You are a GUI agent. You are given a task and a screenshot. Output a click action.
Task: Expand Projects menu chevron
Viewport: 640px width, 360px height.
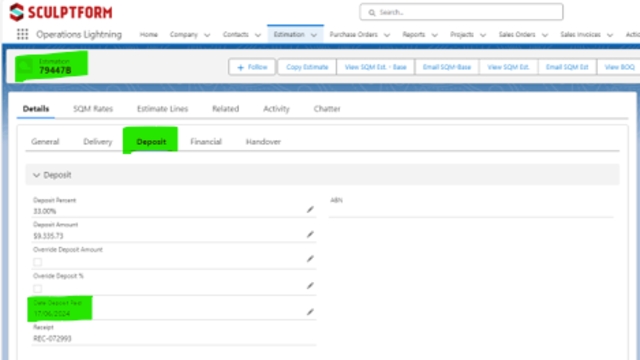[483, 35]
